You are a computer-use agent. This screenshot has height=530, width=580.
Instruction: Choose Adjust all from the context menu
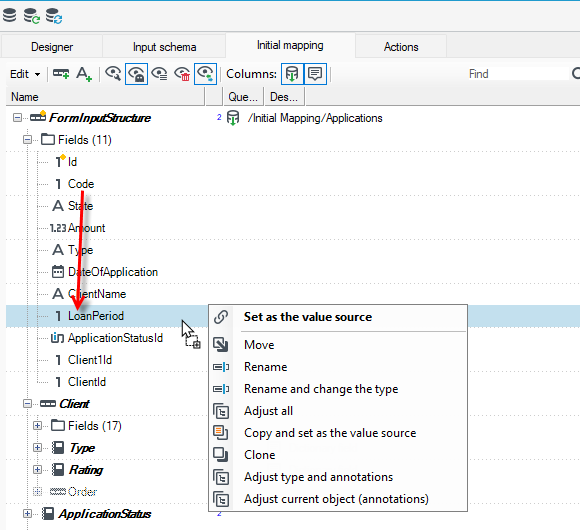(x=338, y=411)
